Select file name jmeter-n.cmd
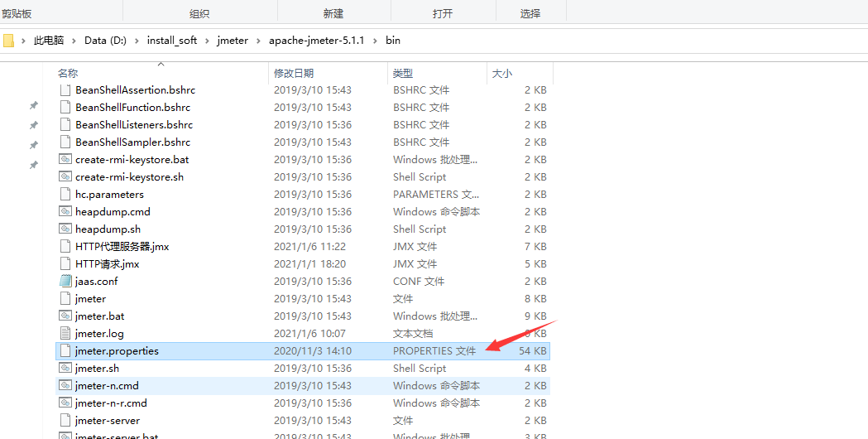Viewport: 868px width, 439px height. 107,386
